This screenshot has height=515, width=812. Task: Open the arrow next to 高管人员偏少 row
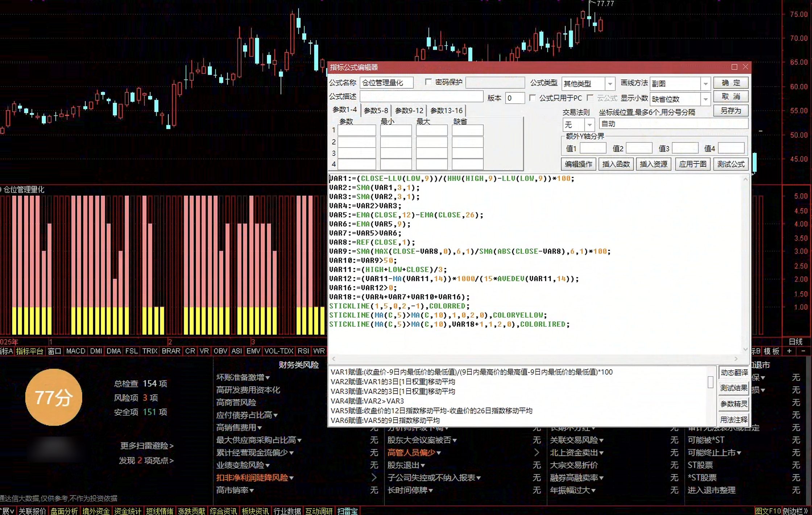tap(536, 452)
